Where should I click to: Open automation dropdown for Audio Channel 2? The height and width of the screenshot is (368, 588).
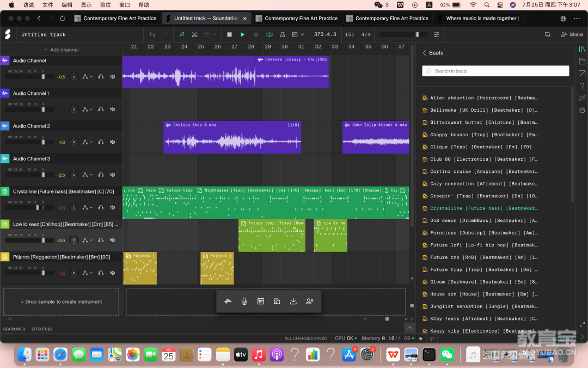[x=87, y=142]
